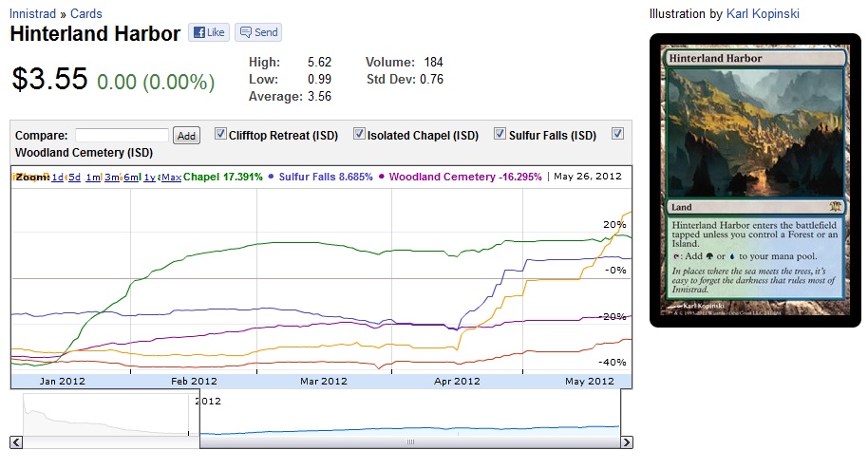Viewport: 868px width, 469px height.
Task: Switch chart zoom to 6m
Action: point(132,178)
